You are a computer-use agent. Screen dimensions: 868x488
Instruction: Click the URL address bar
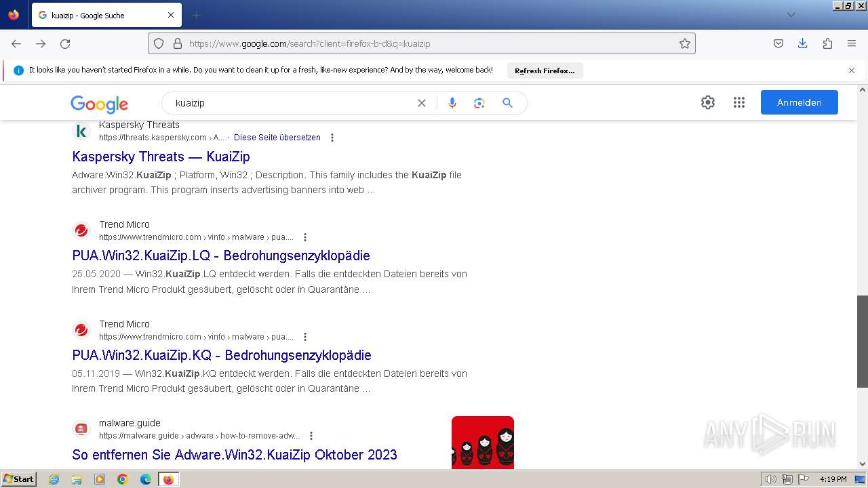point(422,43)
